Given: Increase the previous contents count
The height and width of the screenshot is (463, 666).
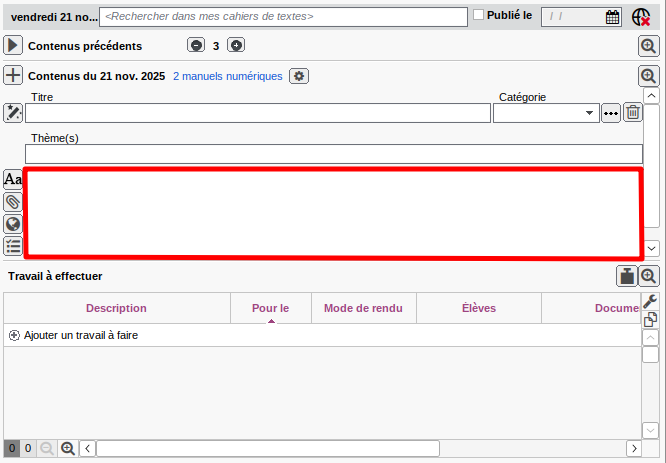Looking at the screenshot, I should coord(236,45).
